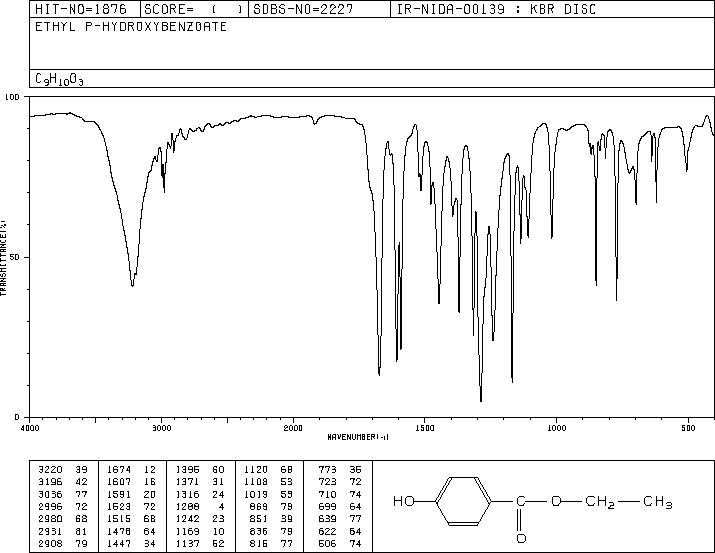The height and width of the screenshot is (553, 715).
Task: Click the 500 x-axis tick label
Action: click(x=688, y=428)
